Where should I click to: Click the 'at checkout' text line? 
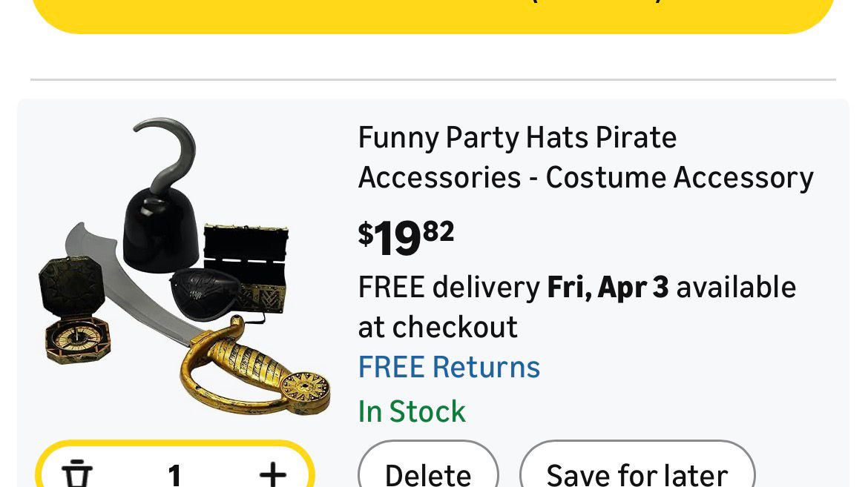[438, 327]
